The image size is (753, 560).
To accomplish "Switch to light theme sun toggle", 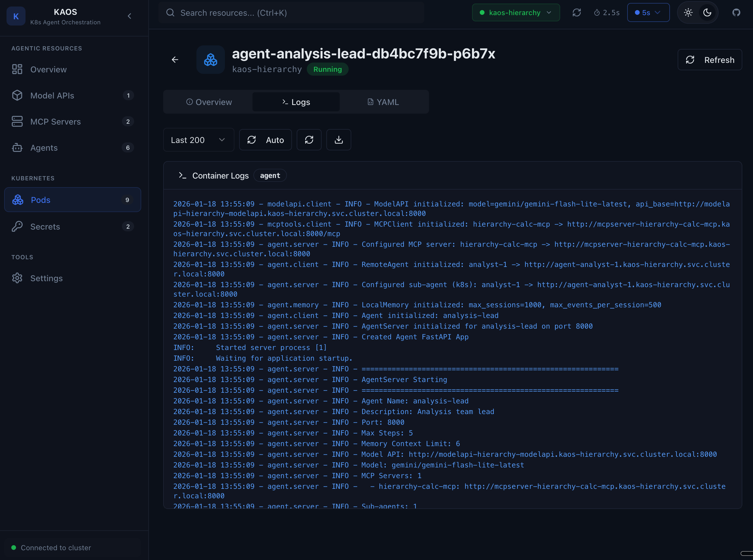I will 688,12.
